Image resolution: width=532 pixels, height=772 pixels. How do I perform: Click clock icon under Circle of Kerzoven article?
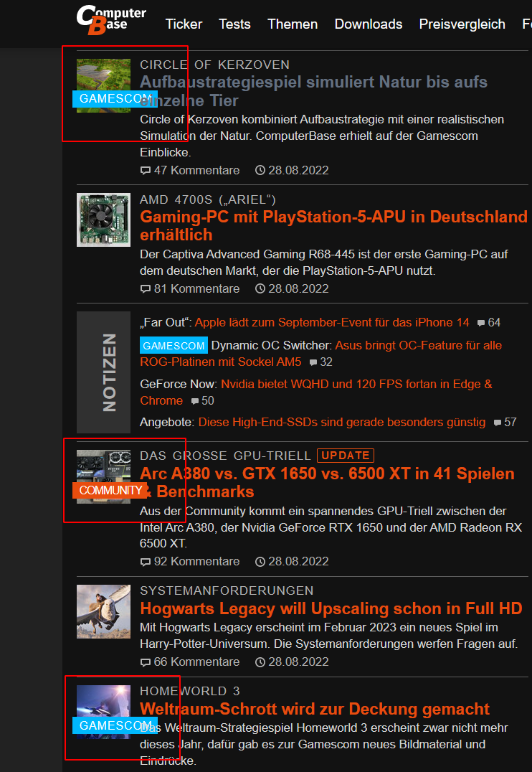tap(260, 170)
